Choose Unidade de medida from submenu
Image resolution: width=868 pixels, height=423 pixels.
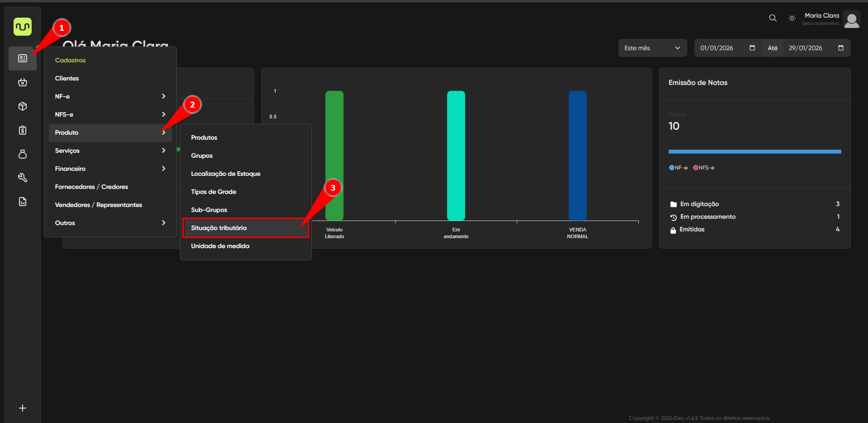click(220, 246)
